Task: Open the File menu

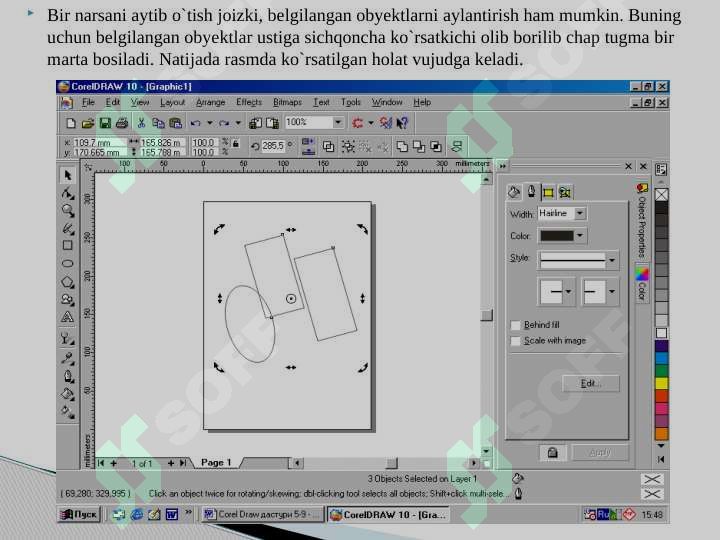Action: point(88,102)
